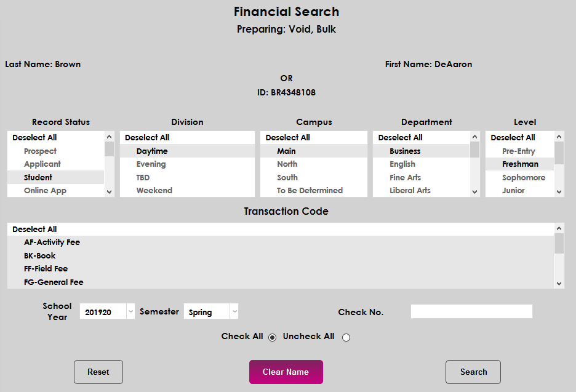576x392 pixels.
Task: Click Level list scroll-down arrow
Action: pyautogui.click(x=559, y=191)
